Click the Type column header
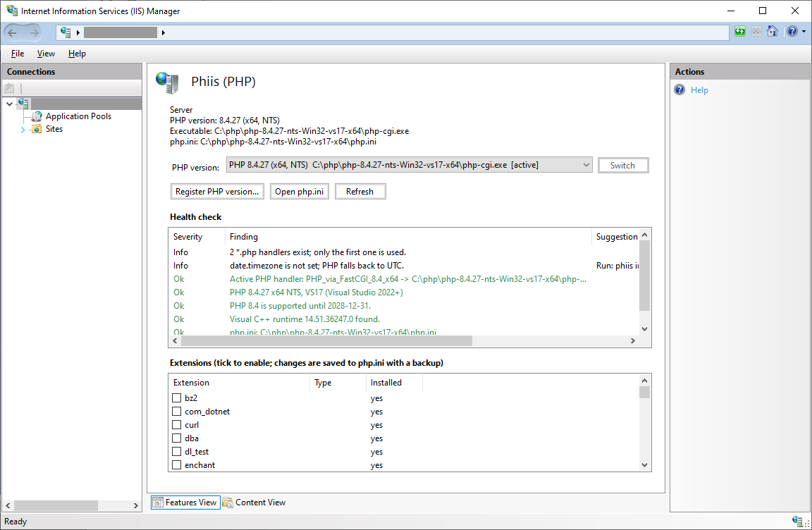The width and height of the screenshot is (812, 530). [x=338, y=383]
